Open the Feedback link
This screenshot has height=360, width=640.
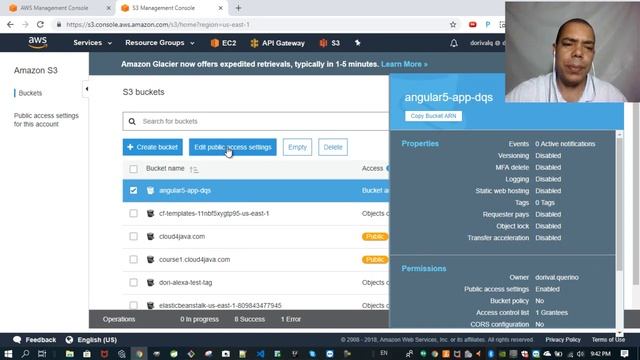point(35,340)
